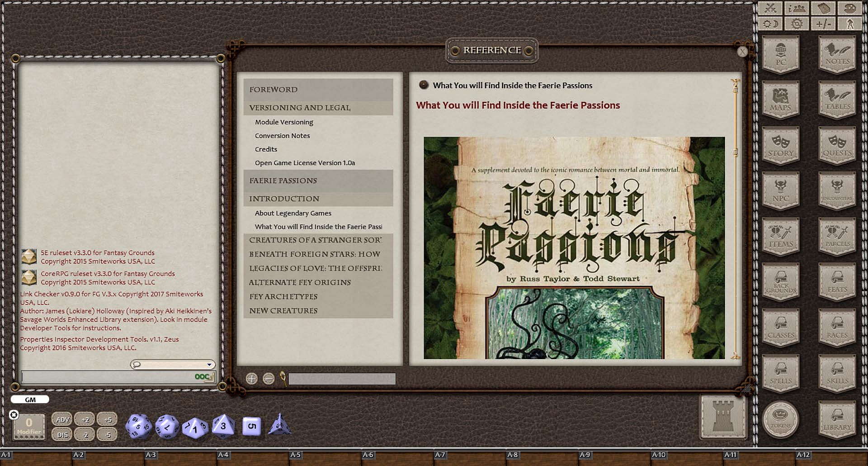The height and width of the screenshot is (466, 868).
Task: Click the castle tower icon
Action: tap(723, 416)
